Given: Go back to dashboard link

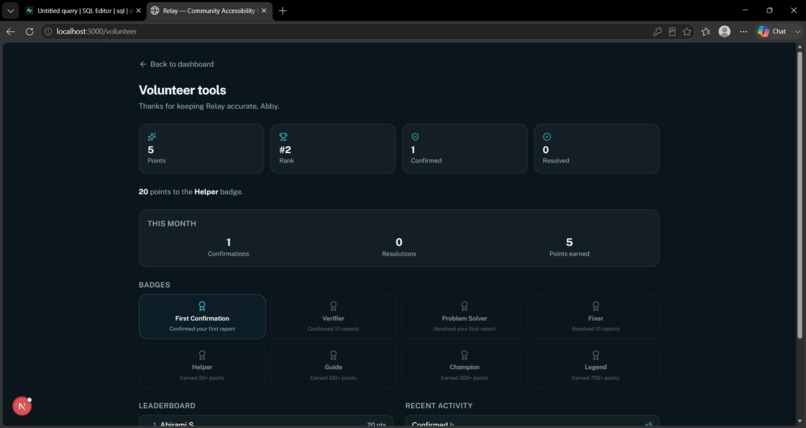Looking at the screenshot, I should (176, 64).
